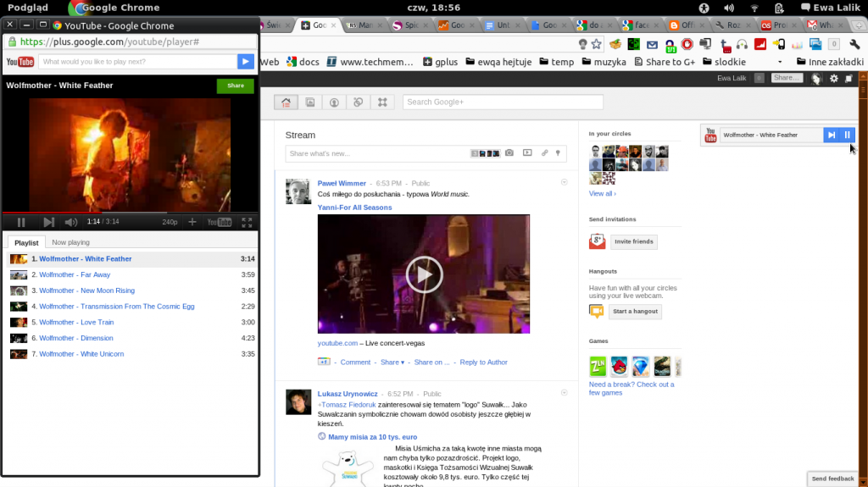The image size is (868, 487).
Task: Open Lukasz Urynowicz's profile
Action: click(x=348, y=394)
